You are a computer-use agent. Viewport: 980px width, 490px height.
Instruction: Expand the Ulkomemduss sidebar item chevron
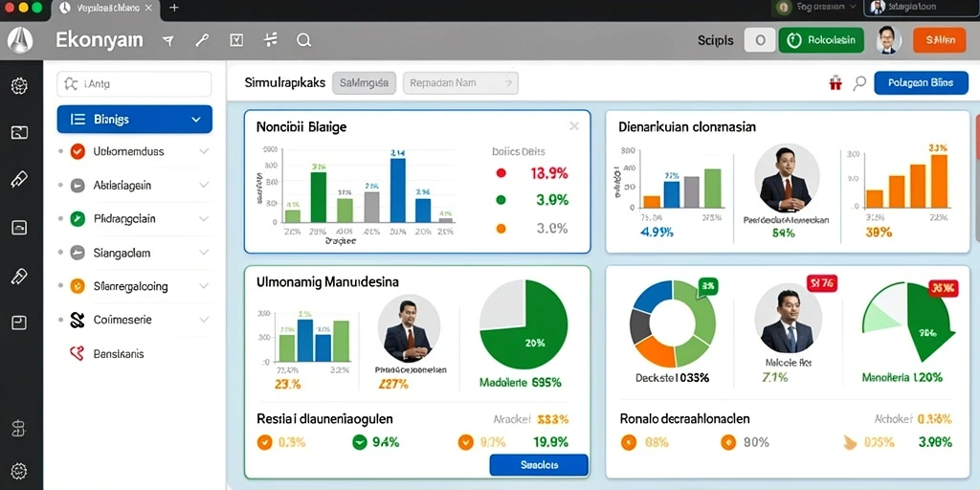(204, 151)
